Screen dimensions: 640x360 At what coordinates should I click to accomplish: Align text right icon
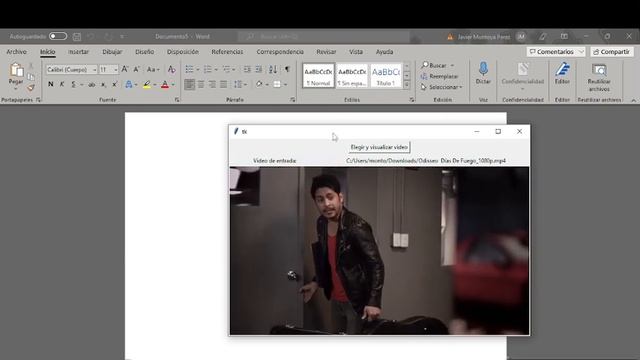[212, 84]
